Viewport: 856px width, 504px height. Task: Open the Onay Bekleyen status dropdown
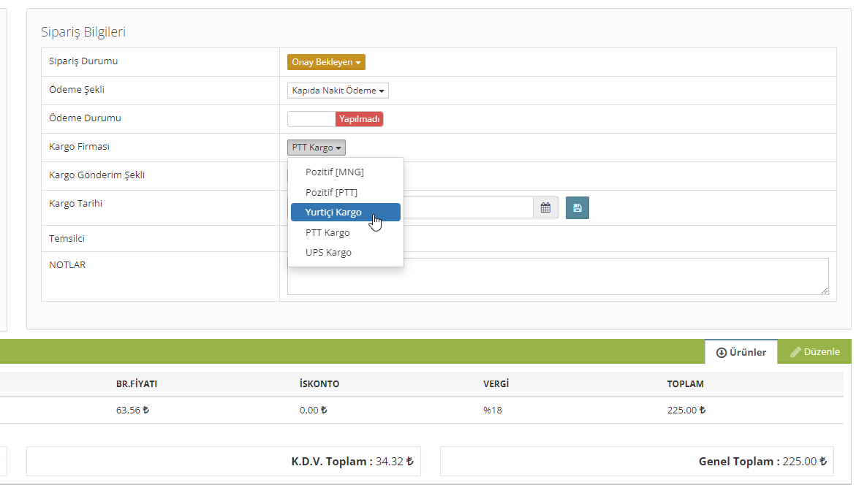tap(326, 62)
